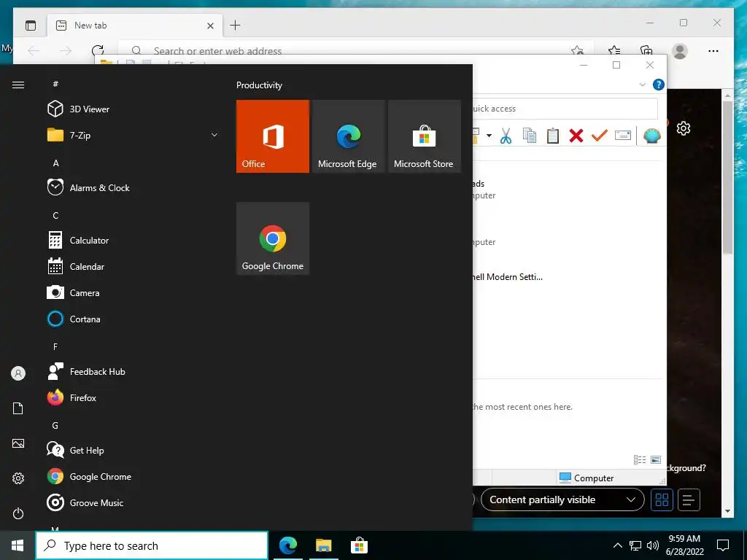747x560 pixels.
Task: Click the # group header
Action: point(55,84)
